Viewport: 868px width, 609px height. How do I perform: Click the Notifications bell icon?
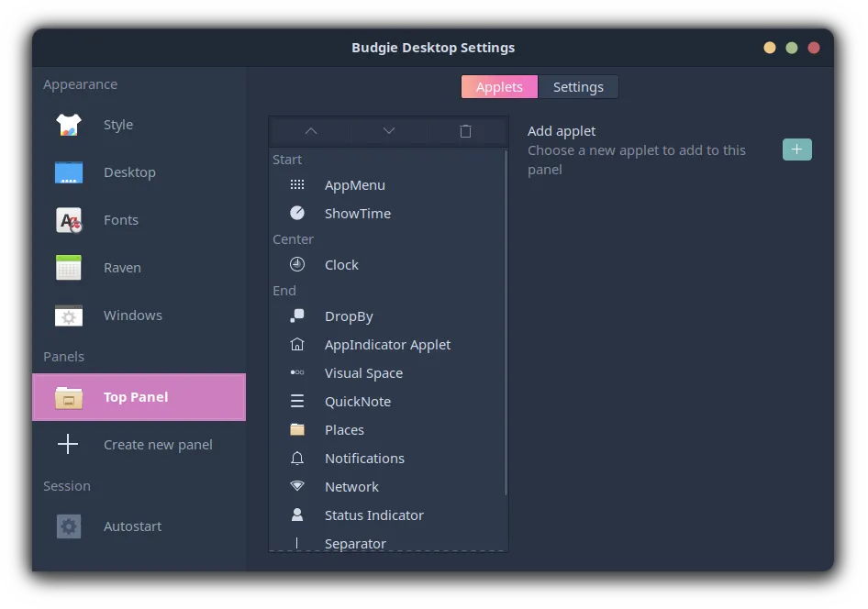point(297,459)
